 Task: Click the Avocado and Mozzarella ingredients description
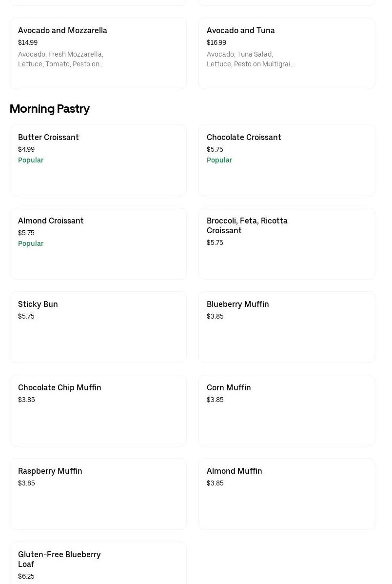tap(60, 59)
